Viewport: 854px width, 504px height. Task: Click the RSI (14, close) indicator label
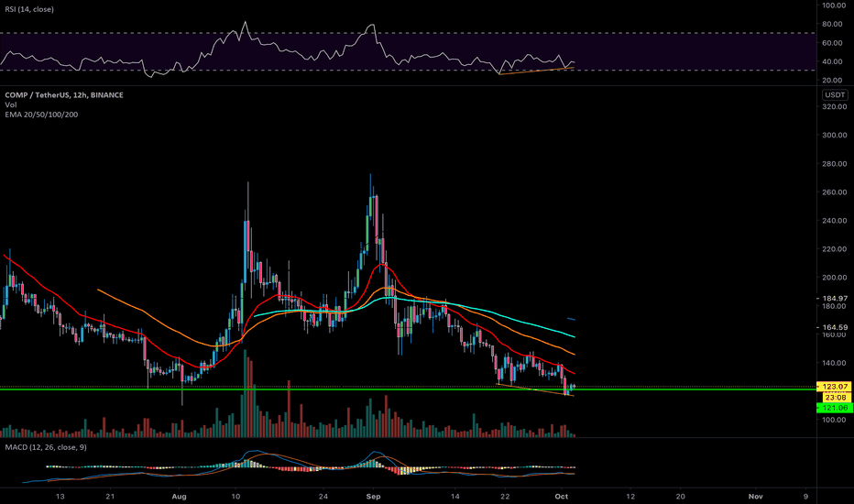tap(29, 9)
